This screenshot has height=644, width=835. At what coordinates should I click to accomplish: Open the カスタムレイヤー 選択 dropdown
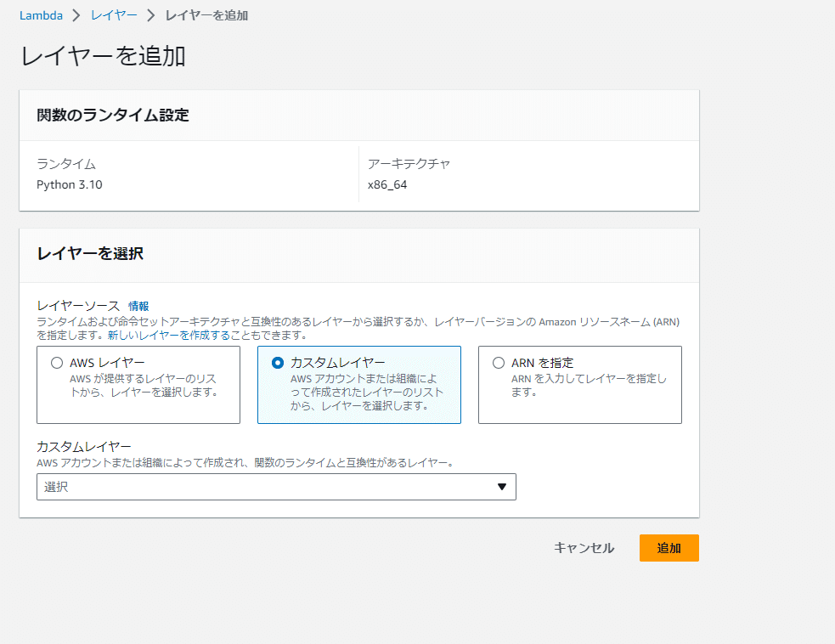(276, 487)
